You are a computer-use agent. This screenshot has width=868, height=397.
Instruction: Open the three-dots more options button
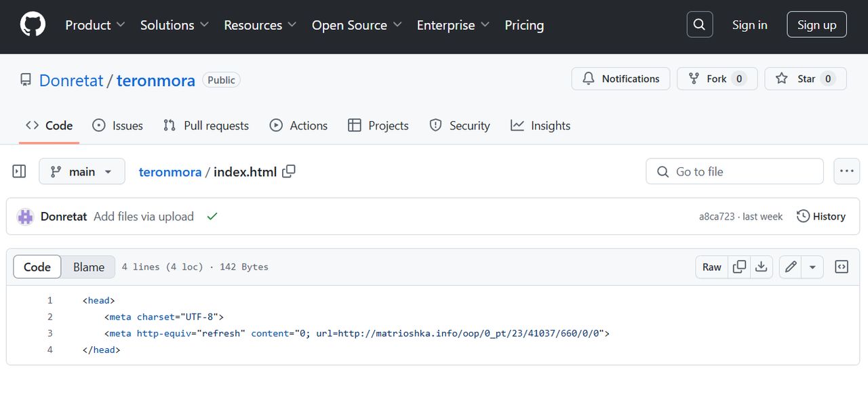coord(846,171)
